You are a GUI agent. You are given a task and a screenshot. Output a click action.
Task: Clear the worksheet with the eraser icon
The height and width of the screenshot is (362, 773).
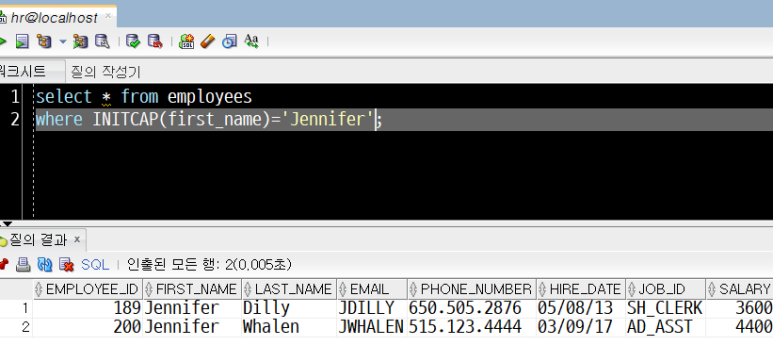click(208, 41)
